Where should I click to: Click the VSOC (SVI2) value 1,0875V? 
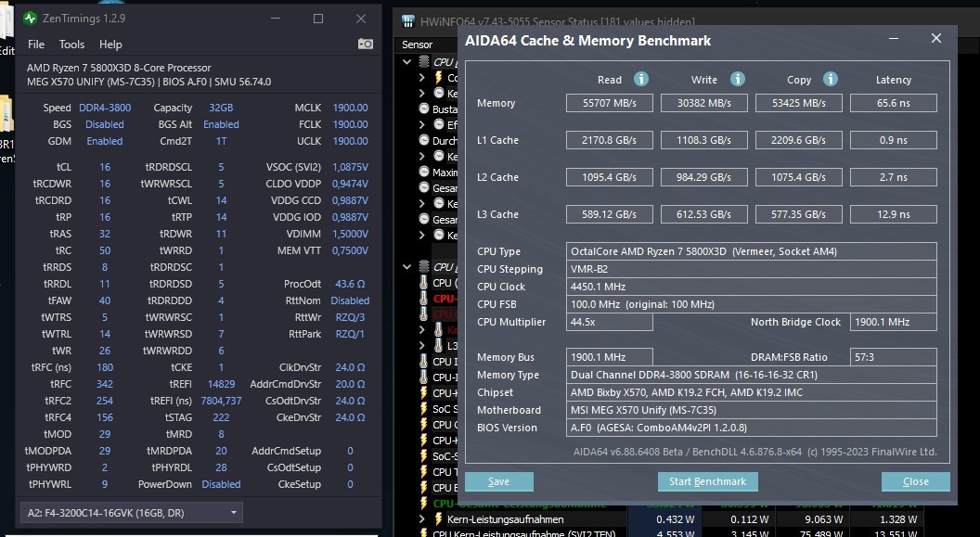[x=350, y=167]
